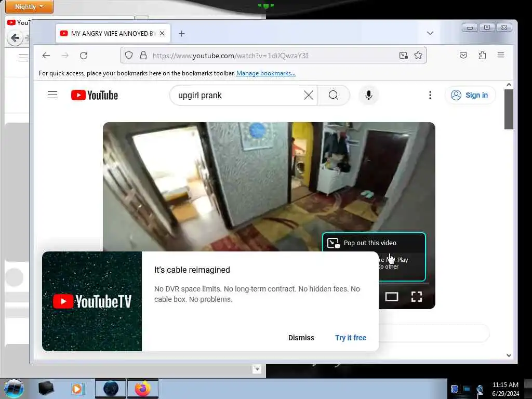Show site security padlock info
The height and width of the screenshot is (399, 532).
[x=143, y=55]
